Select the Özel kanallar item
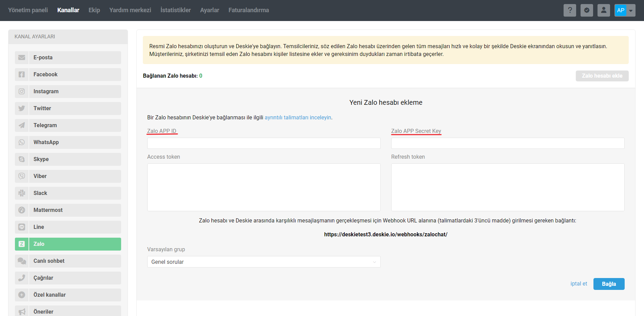Screen dimensions: 644x316 (x=68, y=295)
